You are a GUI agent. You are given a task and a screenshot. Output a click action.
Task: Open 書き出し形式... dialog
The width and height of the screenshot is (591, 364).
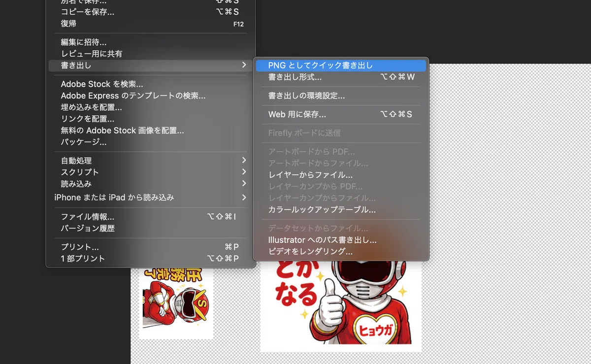click(341, 77)
